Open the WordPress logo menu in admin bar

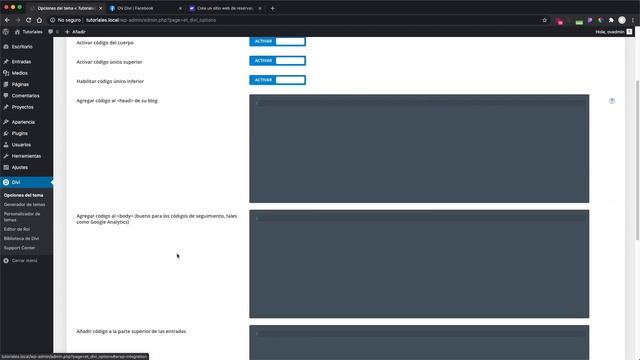pos(6,32)
